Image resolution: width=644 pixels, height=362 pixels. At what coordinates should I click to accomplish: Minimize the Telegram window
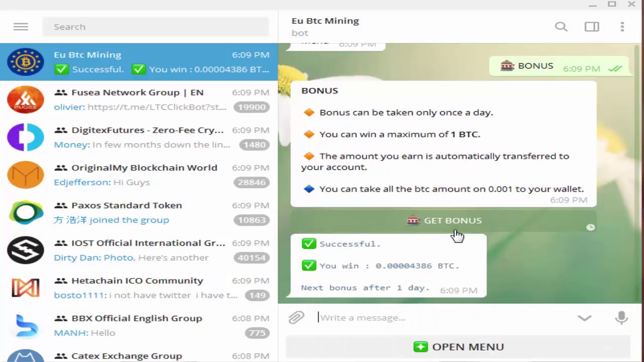593,5
